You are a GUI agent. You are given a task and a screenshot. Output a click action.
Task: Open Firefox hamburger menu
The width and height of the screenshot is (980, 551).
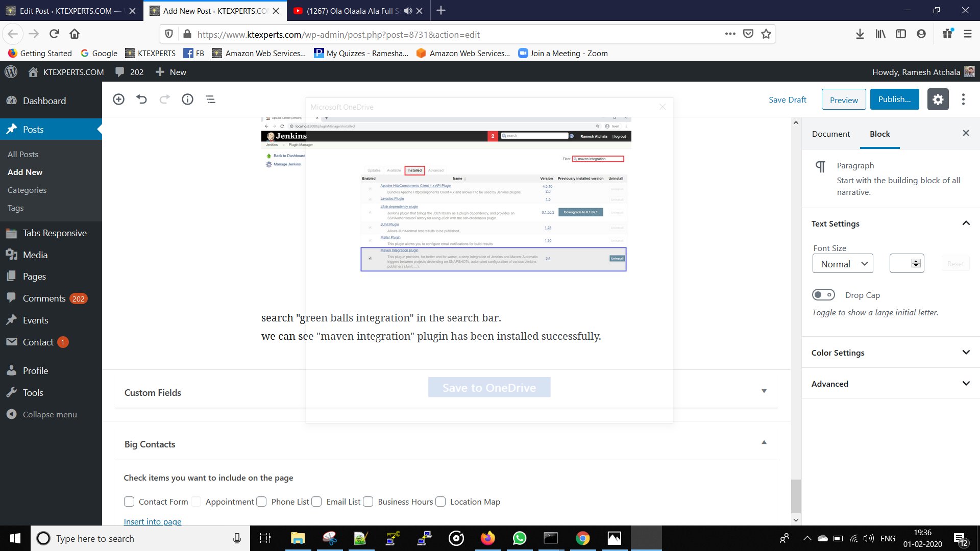(x=967, y=34)
